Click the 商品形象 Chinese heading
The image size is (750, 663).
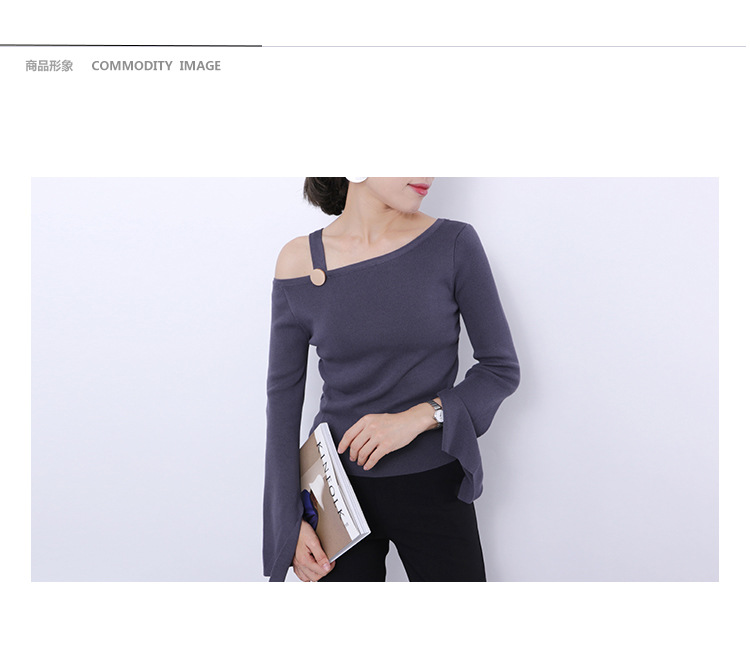pos(49,66)
